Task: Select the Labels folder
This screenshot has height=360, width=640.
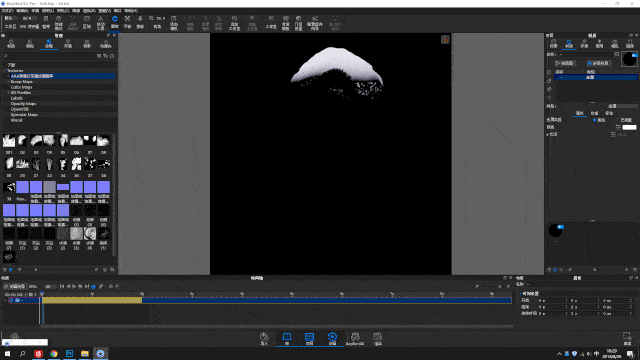Action: pos(17,98)
